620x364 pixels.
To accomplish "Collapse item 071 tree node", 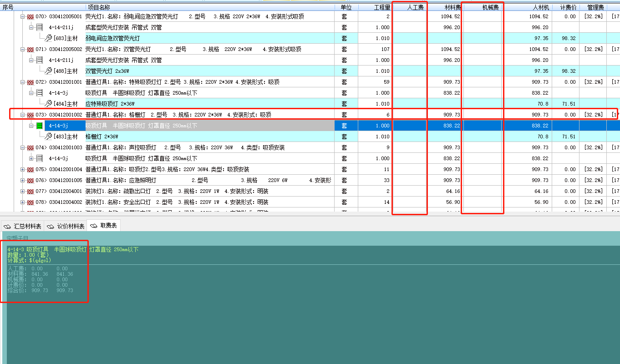I will pyautogui.click(x=22, y=49).
